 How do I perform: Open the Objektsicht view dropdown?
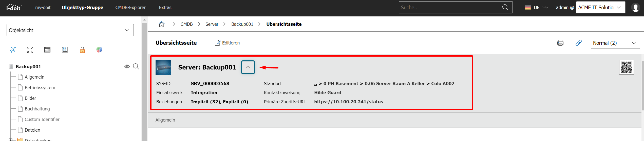70,30
